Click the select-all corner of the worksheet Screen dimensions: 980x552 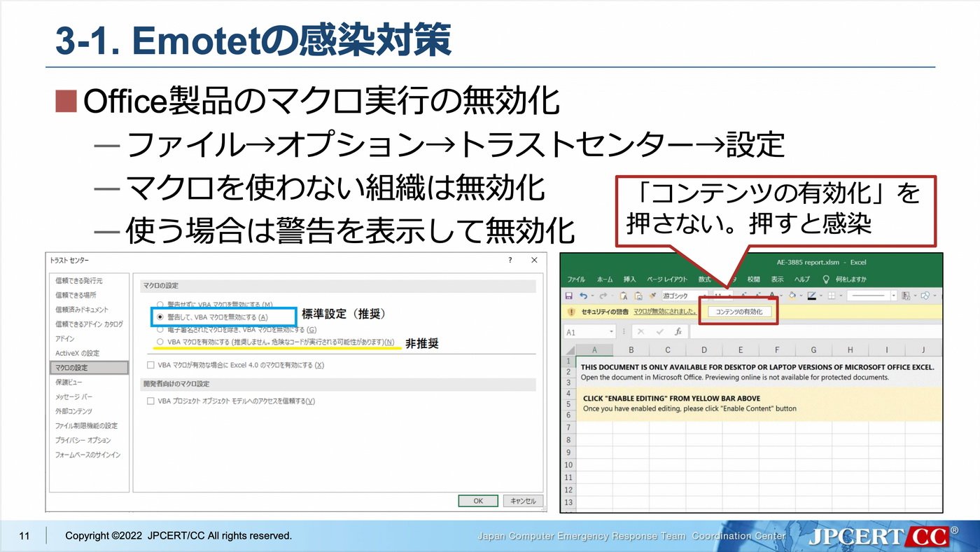568,350
